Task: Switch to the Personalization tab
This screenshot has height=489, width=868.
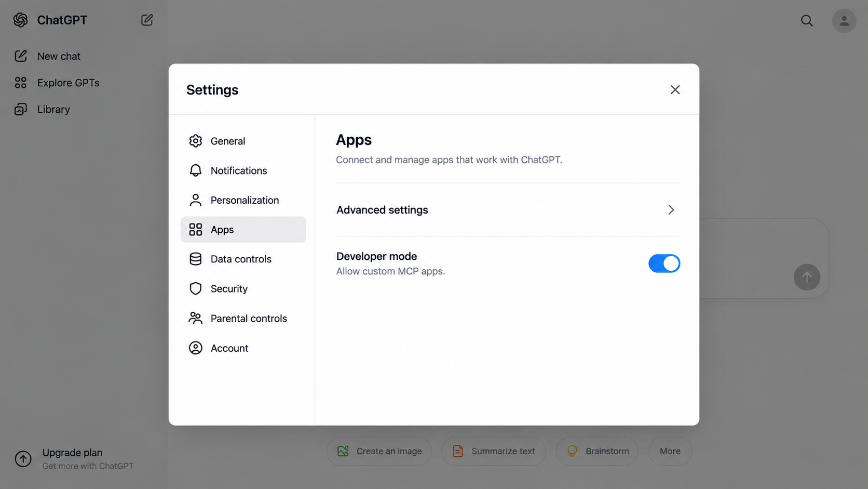Action: [x=243, y=200]
